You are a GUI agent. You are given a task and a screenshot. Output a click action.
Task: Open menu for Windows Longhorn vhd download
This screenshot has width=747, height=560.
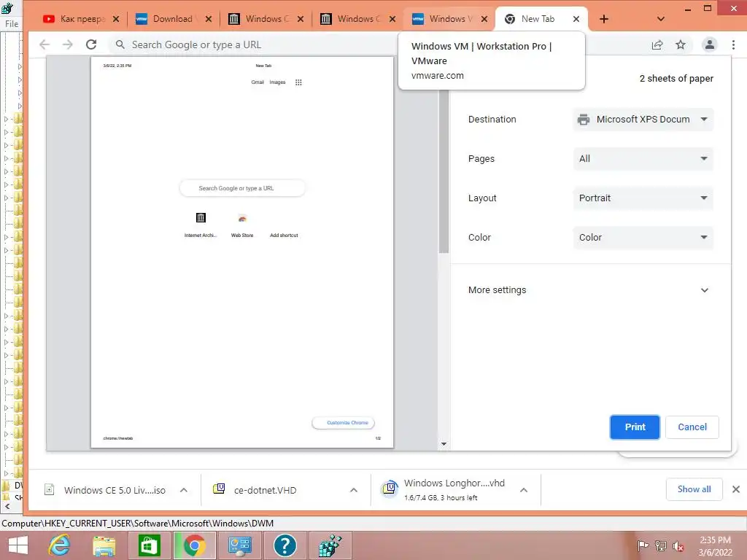coord(524,490)
